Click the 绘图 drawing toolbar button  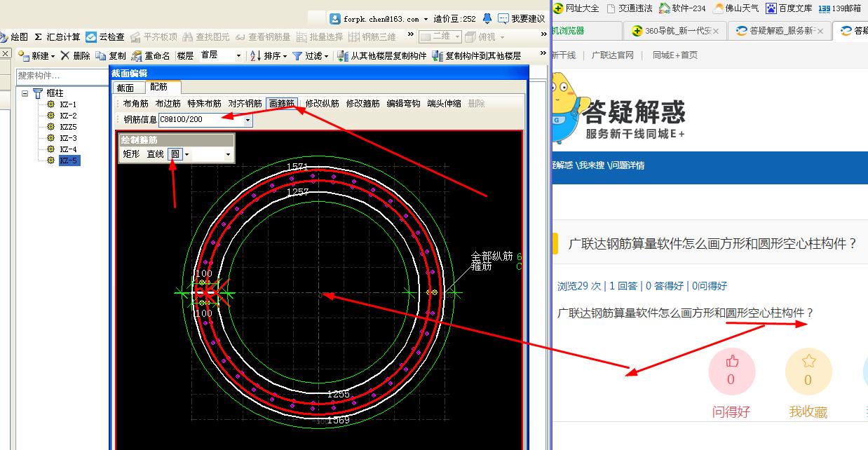(x=14, y=36)
